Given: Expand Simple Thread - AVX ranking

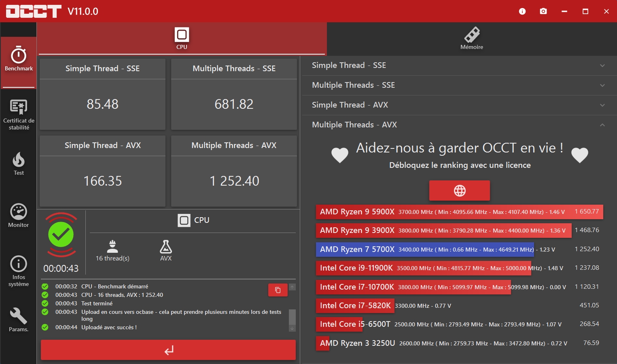Looking at the screenshot, I should pos(459,105).
